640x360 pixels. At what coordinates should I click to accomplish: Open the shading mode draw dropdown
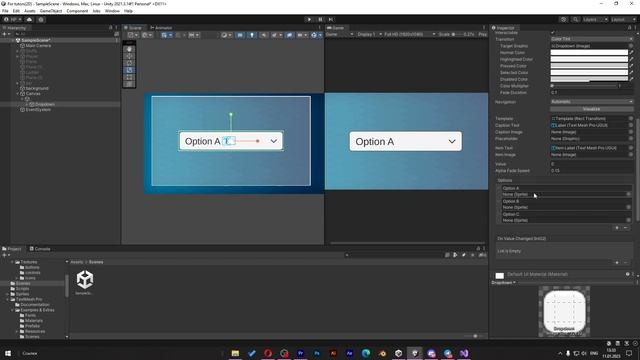point(226,35)
